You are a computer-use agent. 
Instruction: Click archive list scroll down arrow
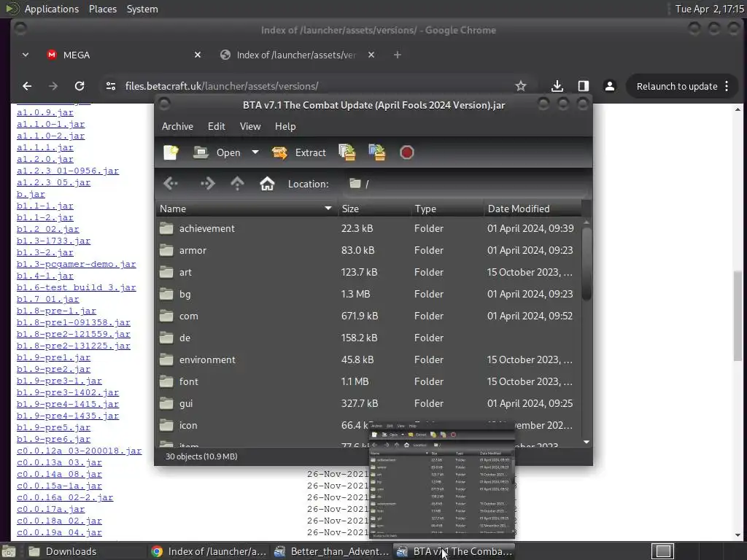click(x=587, y=443)
